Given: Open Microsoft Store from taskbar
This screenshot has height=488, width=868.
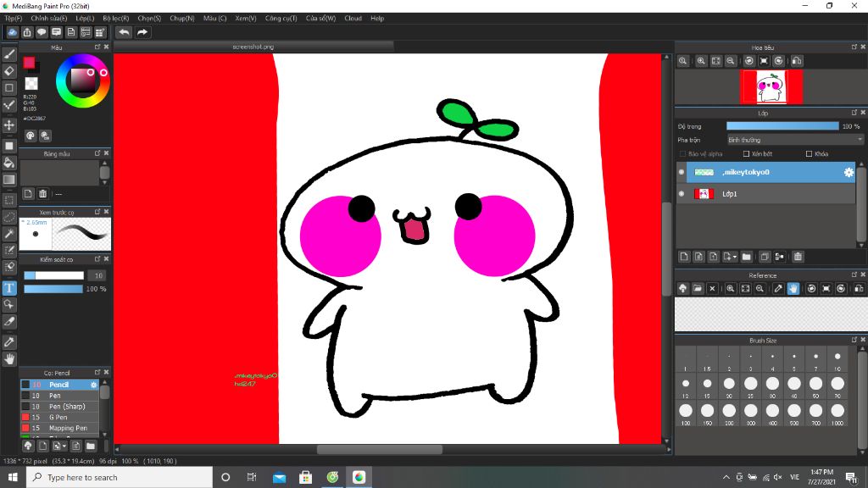Looking at the screenshot, I should point(305,477).
